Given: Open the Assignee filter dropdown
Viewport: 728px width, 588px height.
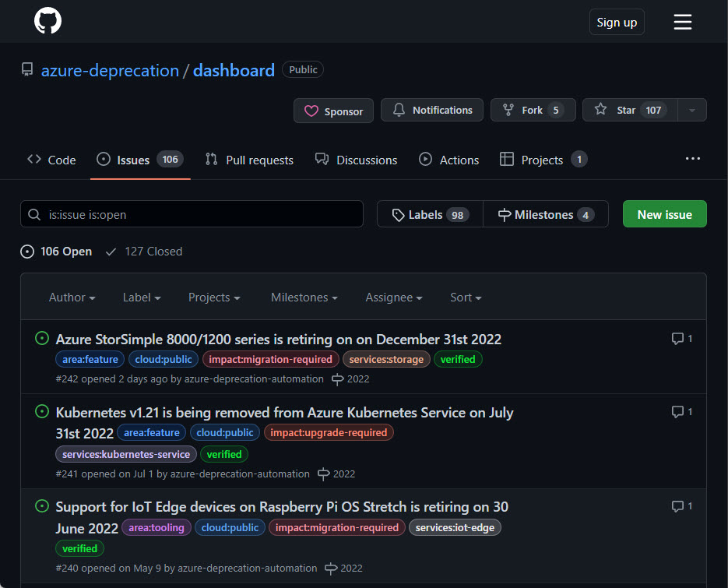Looking at the screenshot, I should (x=394, y=298).
